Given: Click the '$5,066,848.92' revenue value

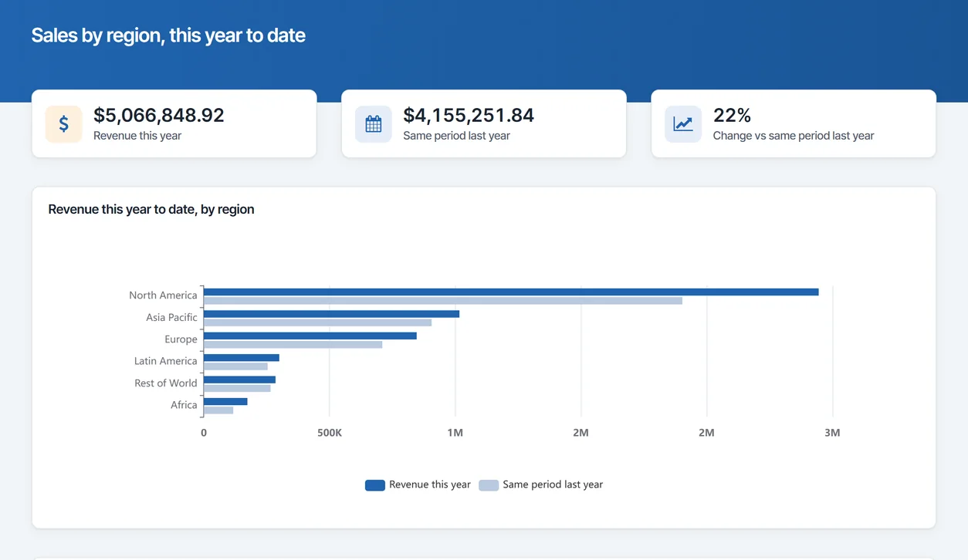Looking at the screenshot, I should pos(159,116).
